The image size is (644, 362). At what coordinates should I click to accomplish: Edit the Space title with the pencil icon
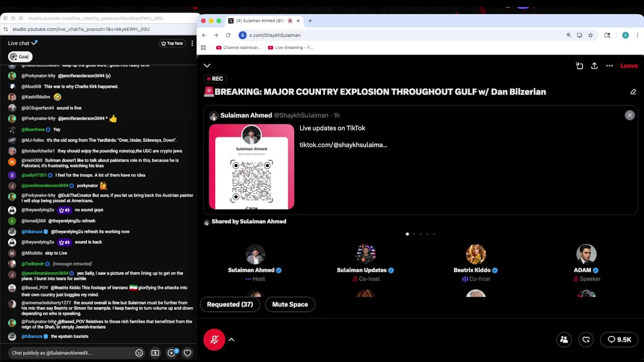[633, 92]
